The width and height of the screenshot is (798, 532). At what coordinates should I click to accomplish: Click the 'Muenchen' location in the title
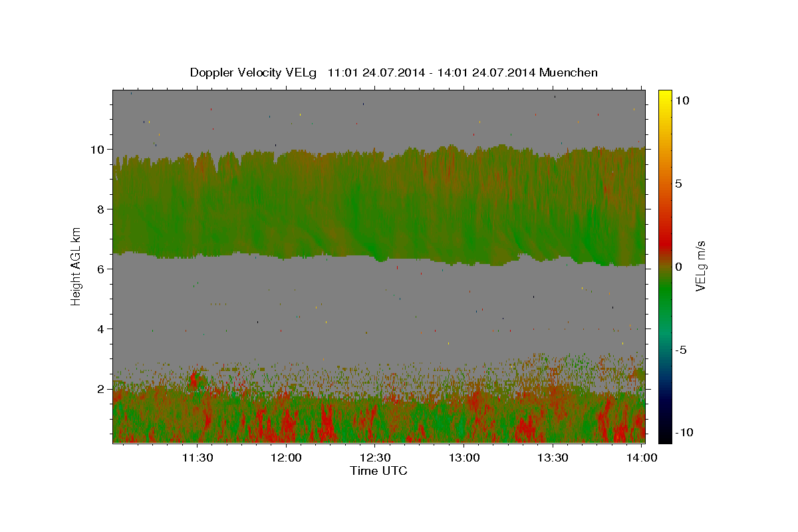pos(569,72)
